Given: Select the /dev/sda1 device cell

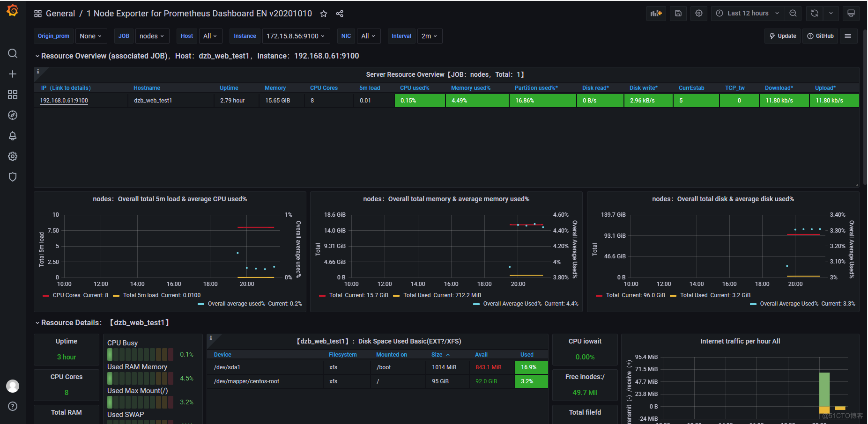Looking at the screenshot, I should click(265, 367).
